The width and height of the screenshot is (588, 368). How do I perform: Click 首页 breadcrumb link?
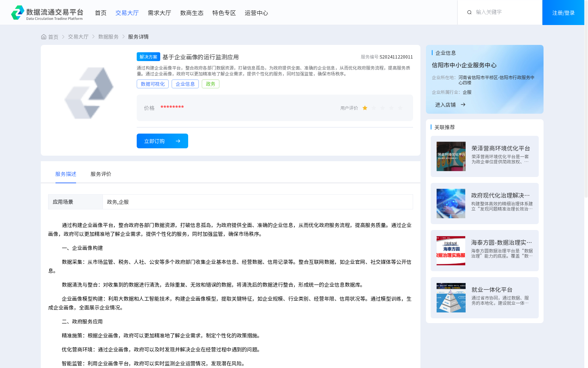(53, 37)
